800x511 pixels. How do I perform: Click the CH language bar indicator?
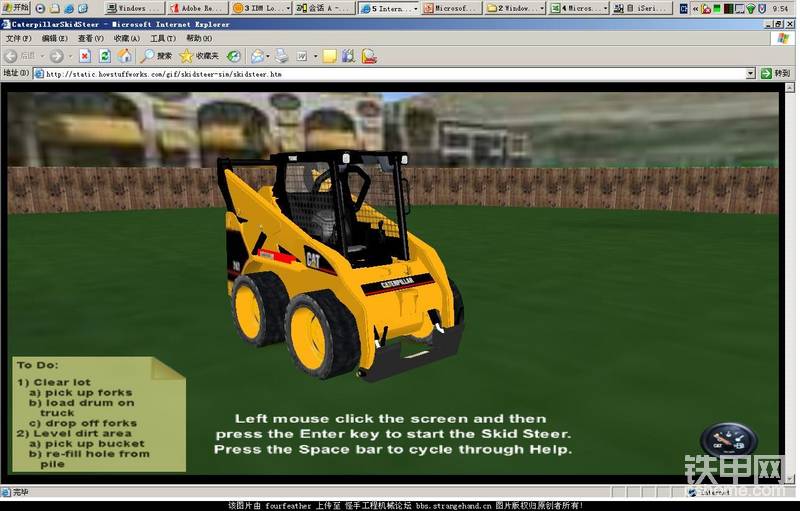683,8
